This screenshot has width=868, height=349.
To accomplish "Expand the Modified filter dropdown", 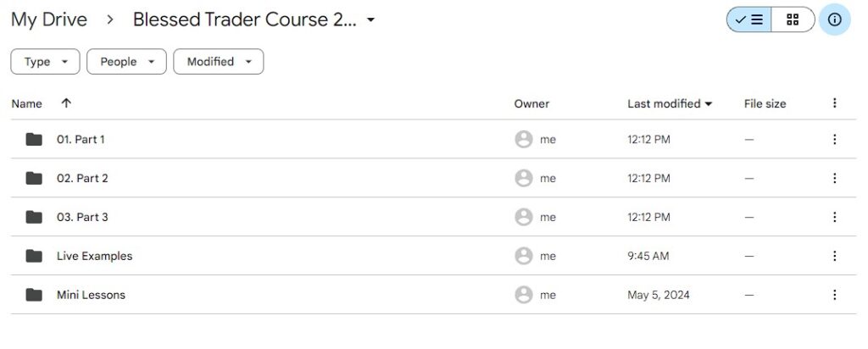I will click(218, 62).
